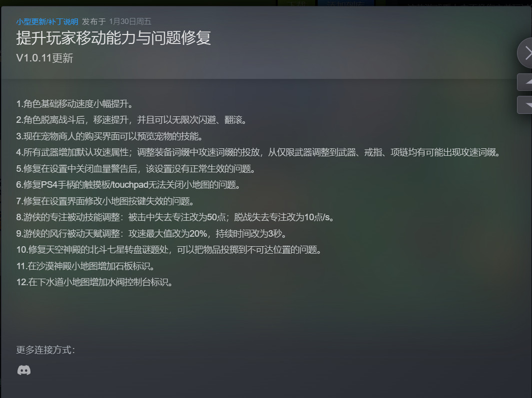
Task: Click the 更多连接方式 label
Action: (45, 350)
